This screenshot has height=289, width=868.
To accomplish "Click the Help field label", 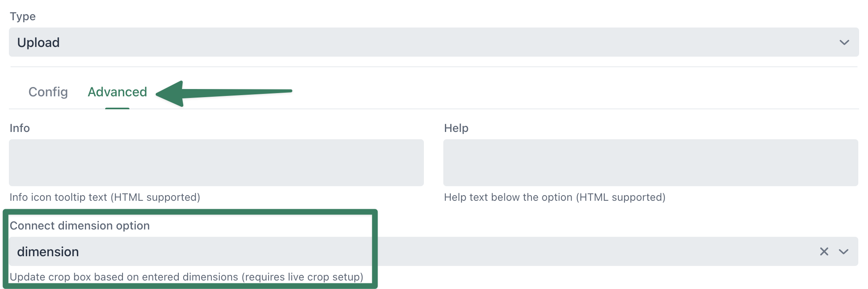I will (456, 128).
